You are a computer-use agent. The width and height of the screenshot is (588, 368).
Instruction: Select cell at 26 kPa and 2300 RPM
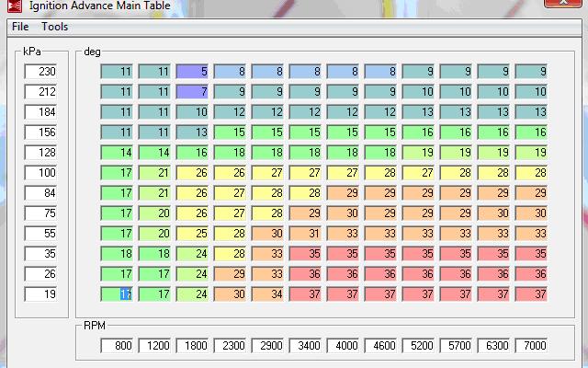230,274
